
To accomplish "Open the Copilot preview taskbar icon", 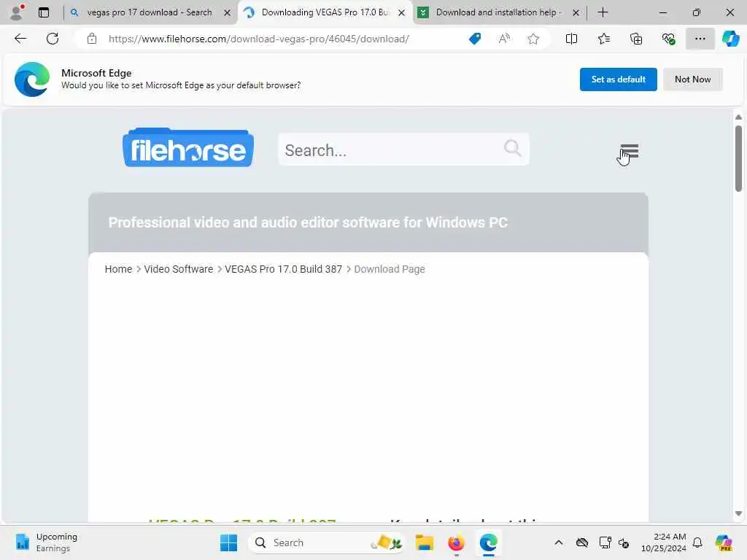I will 724,542.
